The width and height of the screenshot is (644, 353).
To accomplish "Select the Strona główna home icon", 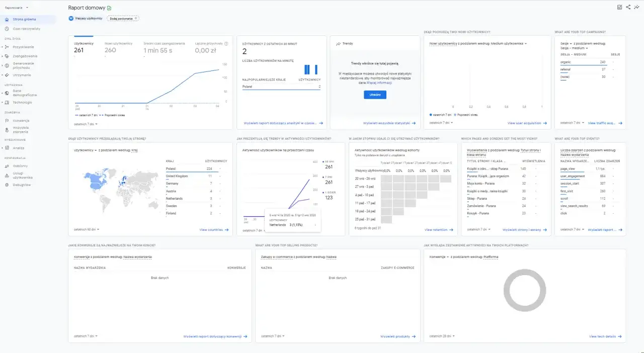I will click(x=7, y=20).
